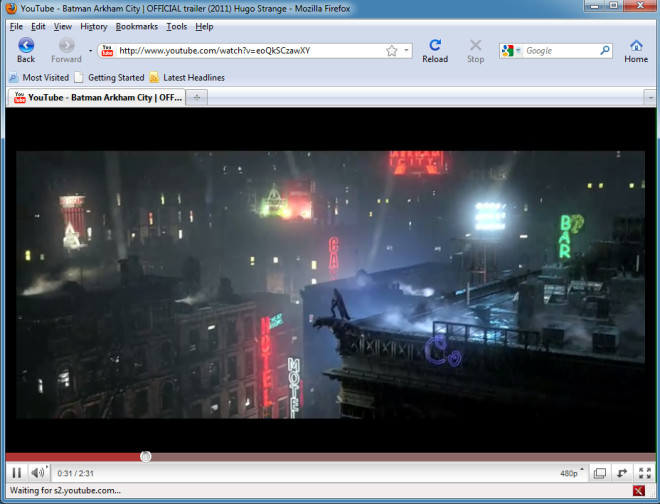Open the address bar history dropdown arrow
660x504 pixels.
406,50
